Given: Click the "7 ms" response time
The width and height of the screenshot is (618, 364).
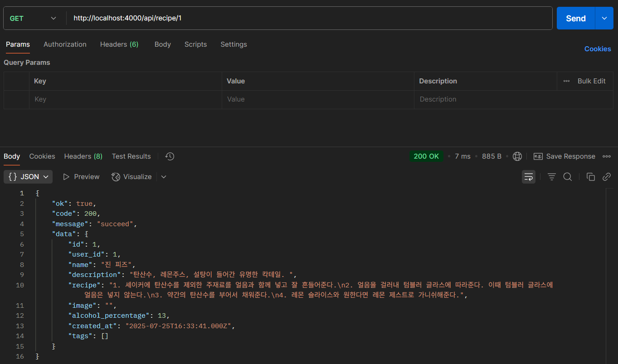Looking at the screenshot, I should pos(463,156).
